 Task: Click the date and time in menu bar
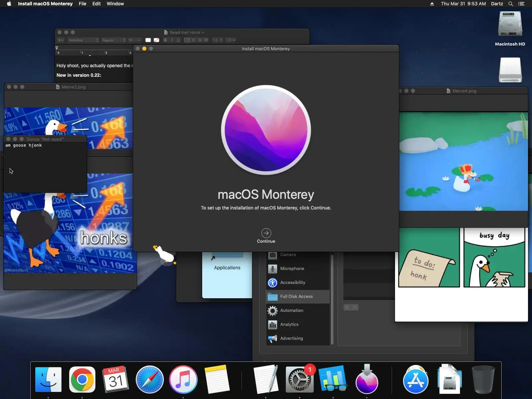coord(463,4)
